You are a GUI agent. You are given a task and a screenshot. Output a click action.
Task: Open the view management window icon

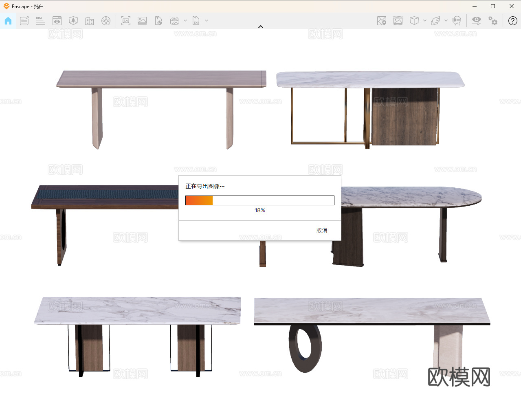tap(57, 21)
